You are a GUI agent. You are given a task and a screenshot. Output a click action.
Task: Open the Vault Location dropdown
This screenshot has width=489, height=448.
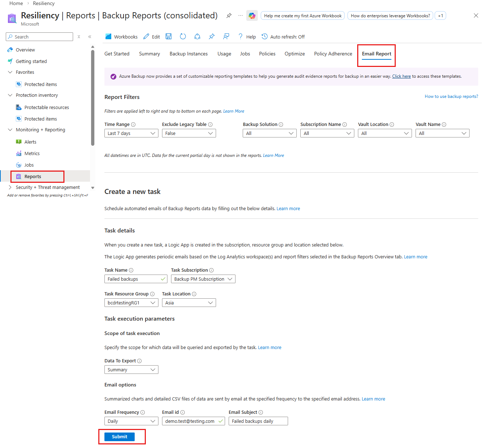tap(385, 133)
